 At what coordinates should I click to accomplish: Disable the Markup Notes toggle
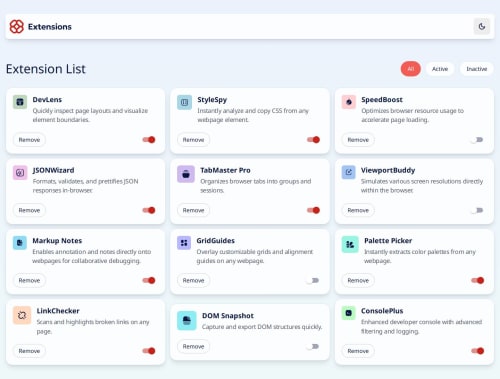tap(149, 280)
